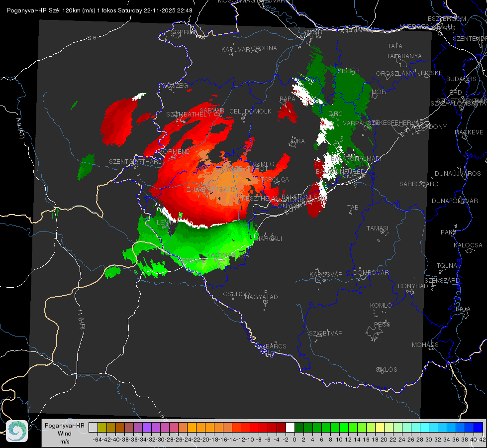
Task: Click the S 6 road label
Action: (92, 38)
